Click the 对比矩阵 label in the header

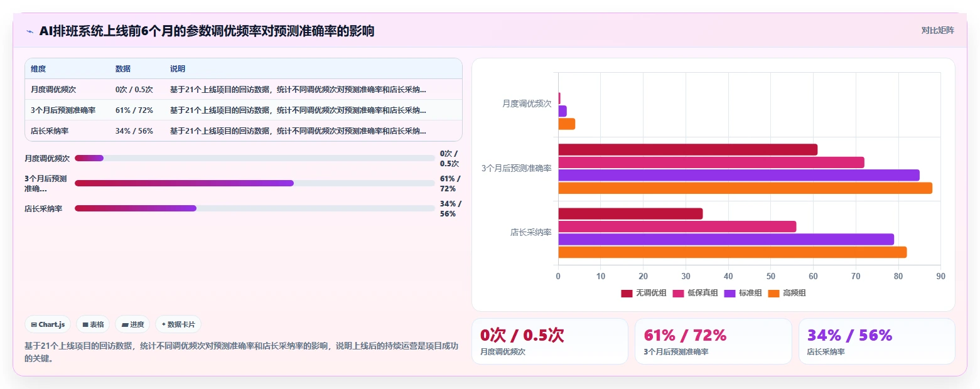pyautogui.click(x=937, y=31)
